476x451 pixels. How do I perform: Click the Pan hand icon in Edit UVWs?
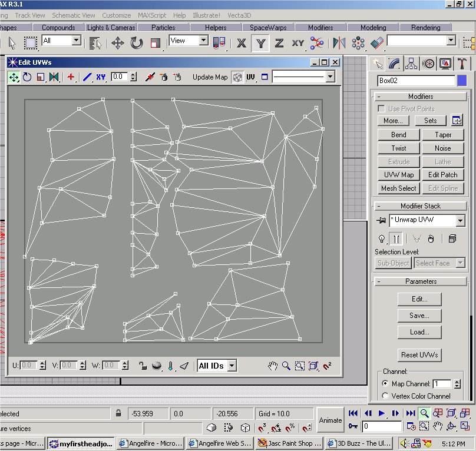point(272,366)
